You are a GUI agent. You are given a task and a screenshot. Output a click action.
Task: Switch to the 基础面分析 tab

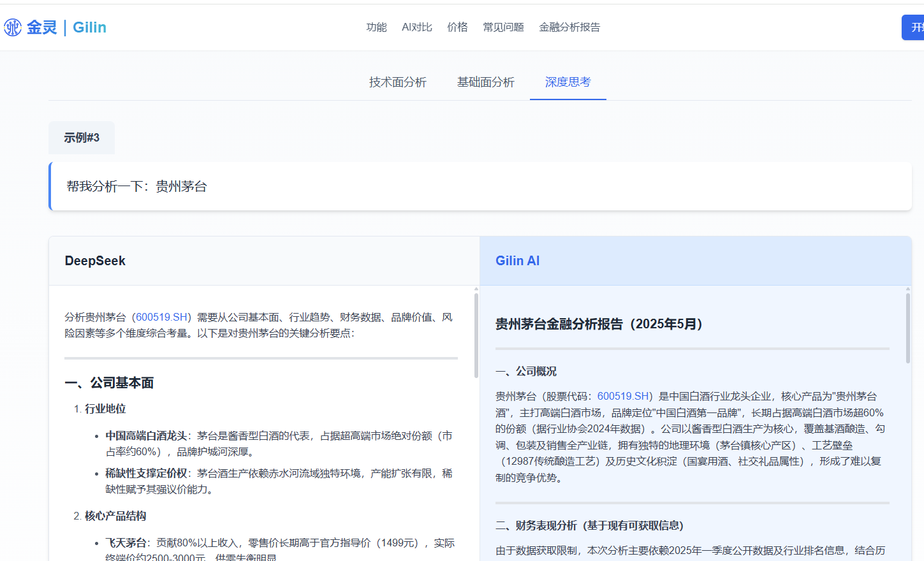(x=486, y=82)
